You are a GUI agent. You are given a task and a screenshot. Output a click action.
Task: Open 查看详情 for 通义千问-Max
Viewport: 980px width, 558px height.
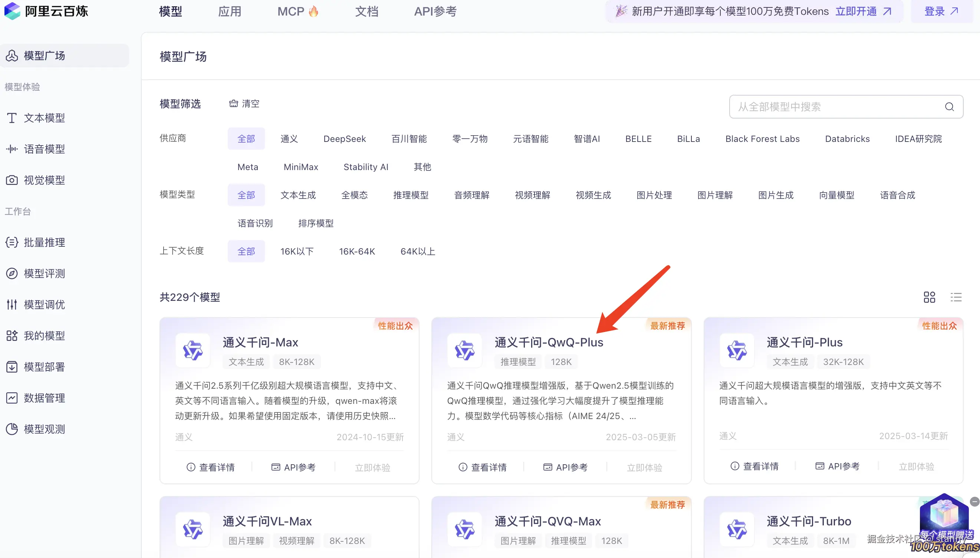tap(211, 467)
